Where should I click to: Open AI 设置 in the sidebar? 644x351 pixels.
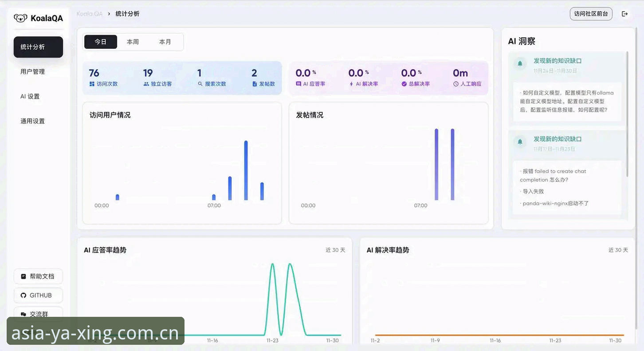tap(38, 96)
